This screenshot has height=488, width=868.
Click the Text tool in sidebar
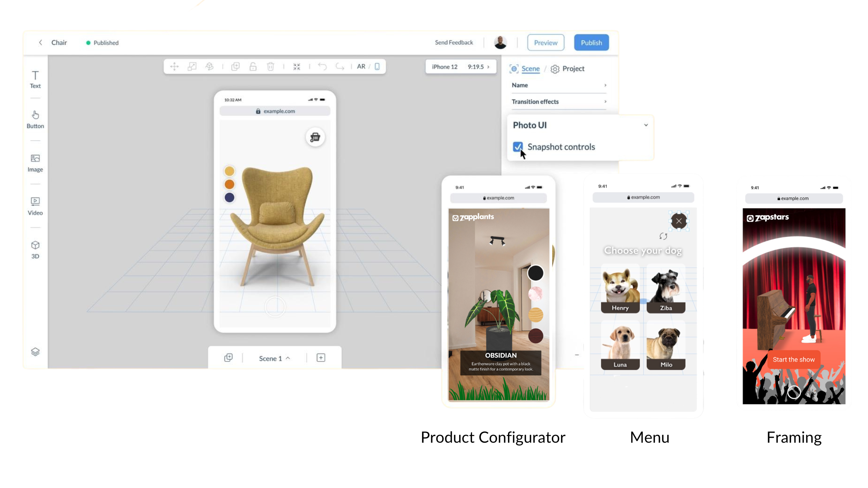pyautogui.click(x=35, y=78)
